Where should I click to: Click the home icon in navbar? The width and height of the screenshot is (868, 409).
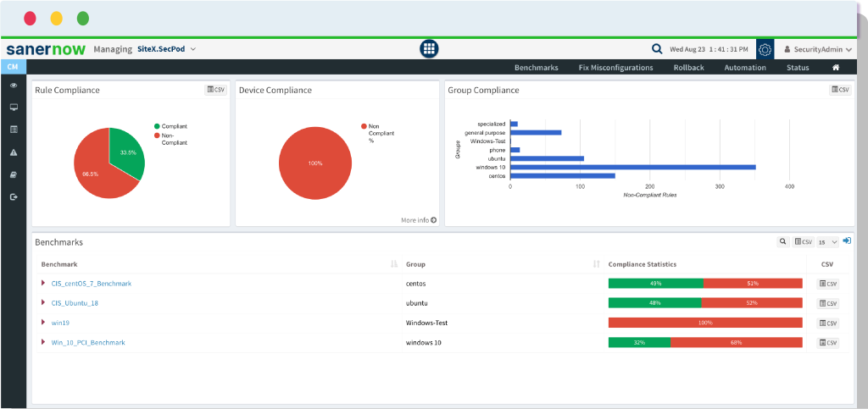[836, 68]
